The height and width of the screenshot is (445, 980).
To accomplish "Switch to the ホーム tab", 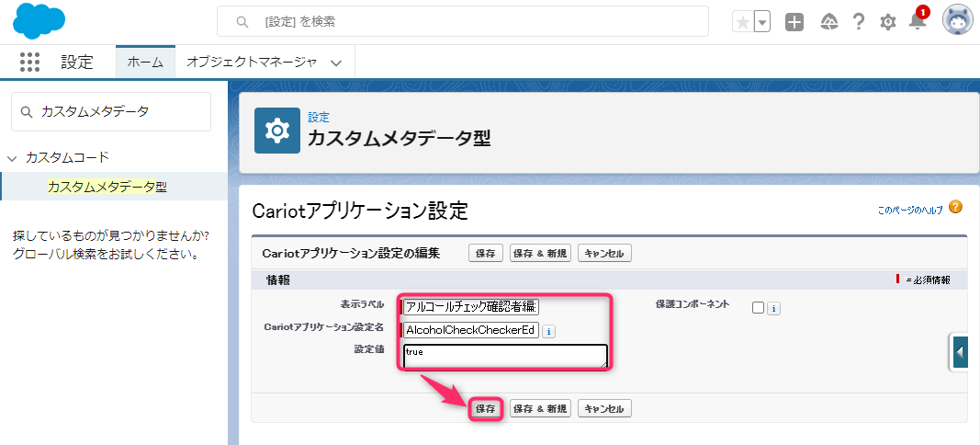I will (x=145, y=62).
